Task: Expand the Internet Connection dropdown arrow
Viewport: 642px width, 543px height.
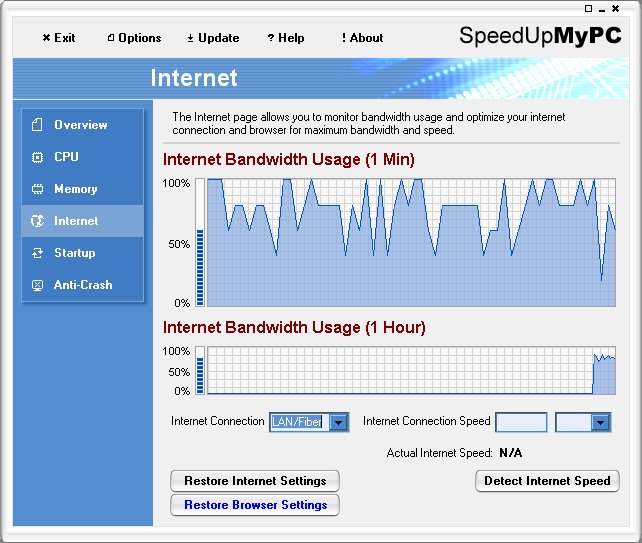Action: coord(339,422)
